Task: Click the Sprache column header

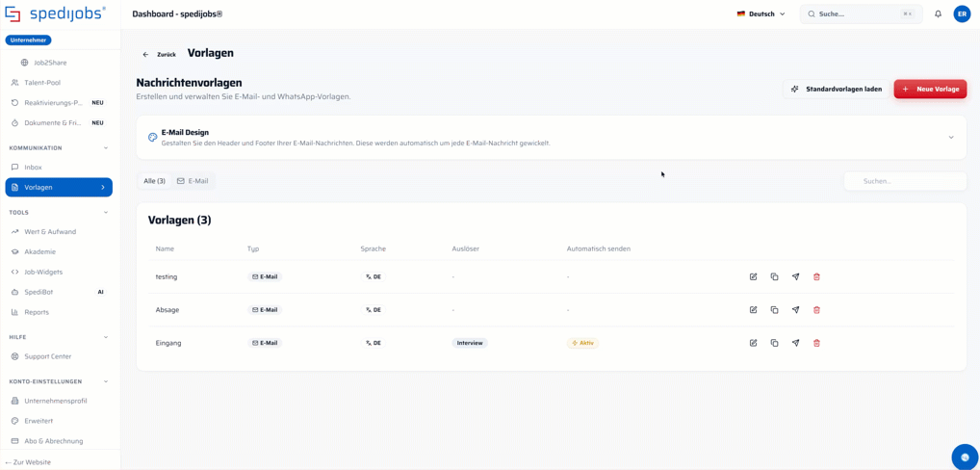Action: coord(374,248)
